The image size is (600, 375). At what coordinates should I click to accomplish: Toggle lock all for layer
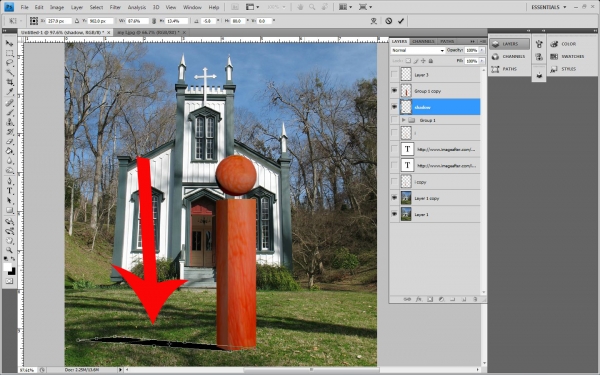point(430,61)
